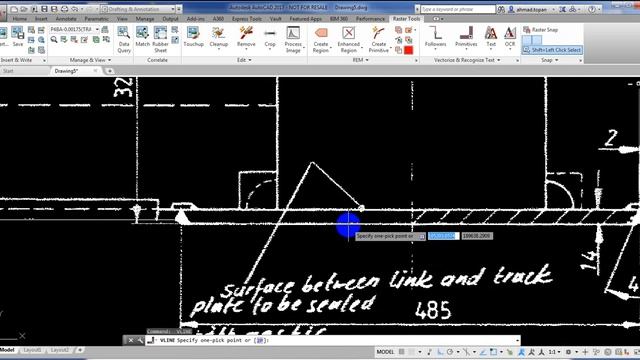Click the Create Primitive icon

pos(378,33)
